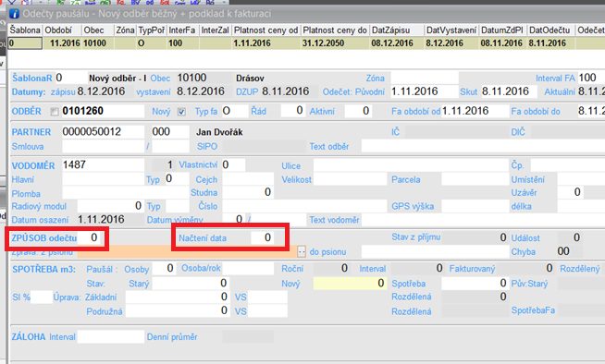Uncheck the Nový checkbox
The width and height of the screenshot is (605, 364).
pos(181,112)
